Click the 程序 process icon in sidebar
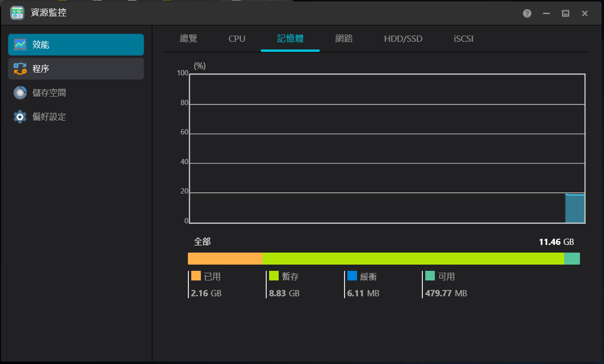The width and height of the screenshot is (604, 364). click(x=20, y=69)
